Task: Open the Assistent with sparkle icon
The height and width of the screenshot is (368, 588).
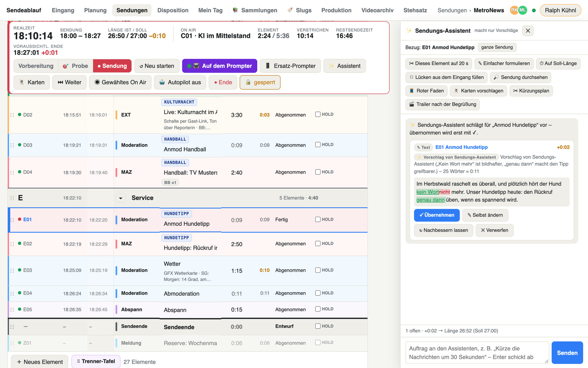Action: (345, 66)
